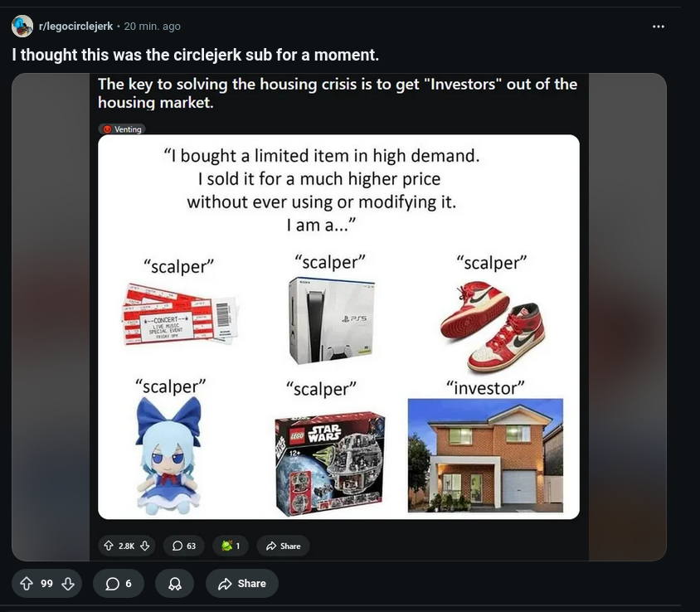This screenshot has width=700, height=612.
Task: Open embedded housing crisis post title
Action: click(x=338, y=93)
